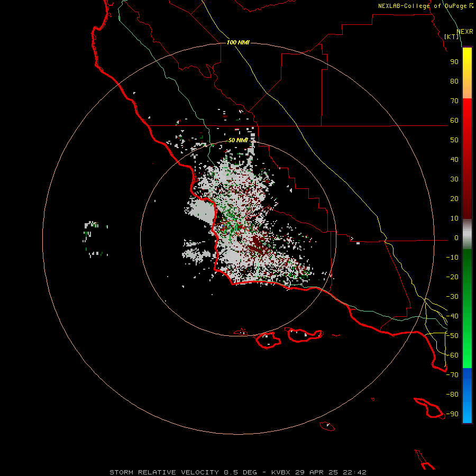Click the positive 60 scale value
476x476 pixels.
(x=454, y=121)
